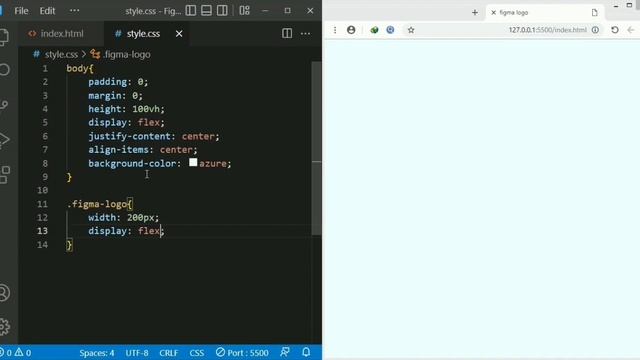The height and width of the screenshot is (360, 640).
Task: Change the end of line sequence CRLF
Action: [169, 353]
